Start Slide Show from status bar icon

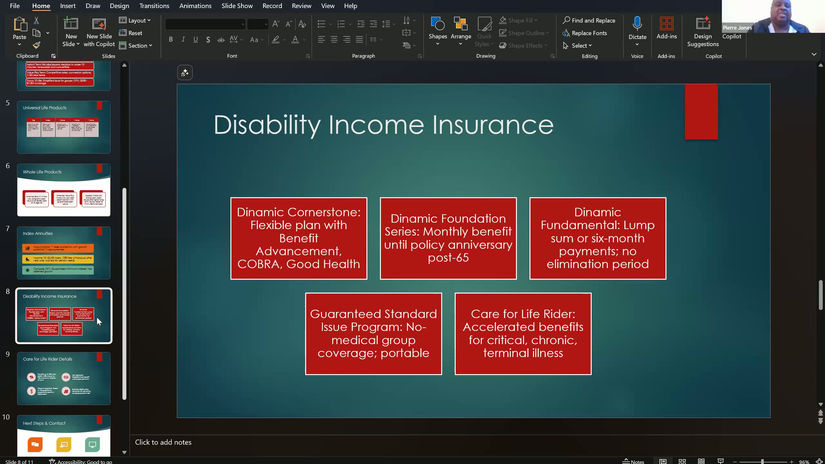pos(720,461)
